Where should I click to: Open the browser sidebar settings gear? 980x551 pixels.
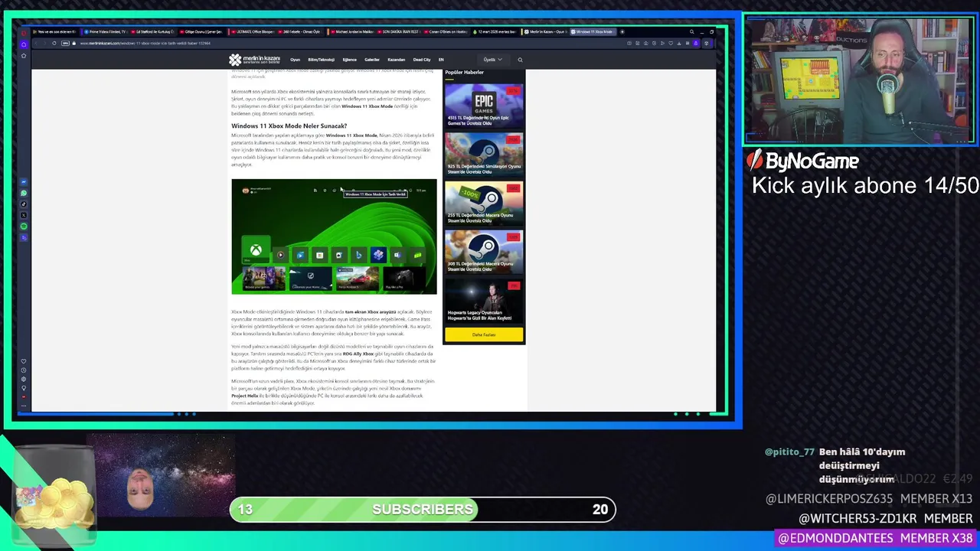click(x=24, y=379)
